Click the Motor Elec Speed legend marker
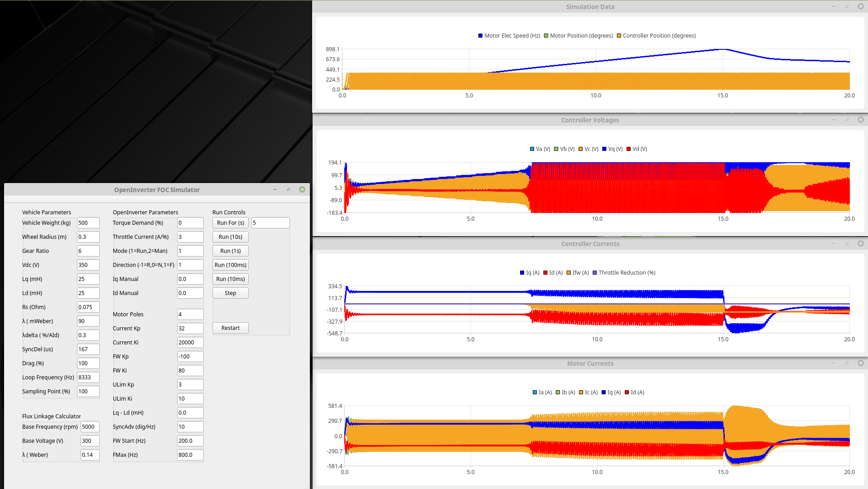The height and width of the screenshot is (489, 868). pos(480,36)
